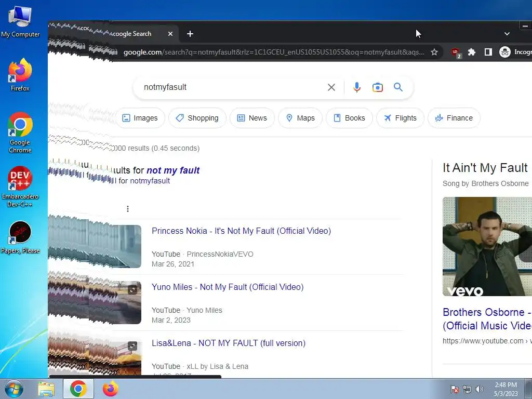Clear the search box with X
Screen dimensions: 532x399
[x=331, y=87]
